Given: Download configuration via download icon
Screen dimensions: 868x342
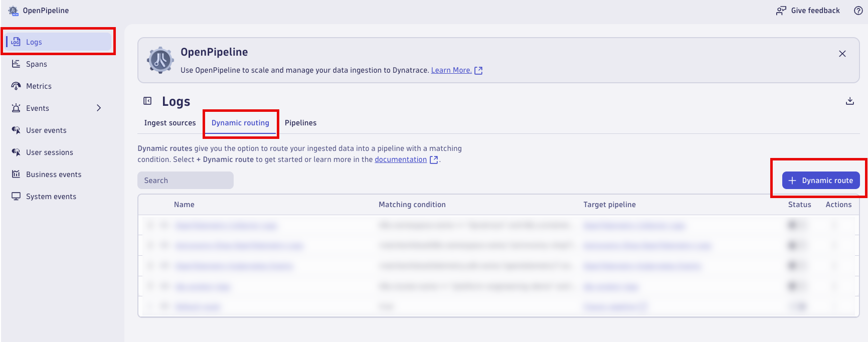Looking at the screenshot, I should click(x=850, y=101).
